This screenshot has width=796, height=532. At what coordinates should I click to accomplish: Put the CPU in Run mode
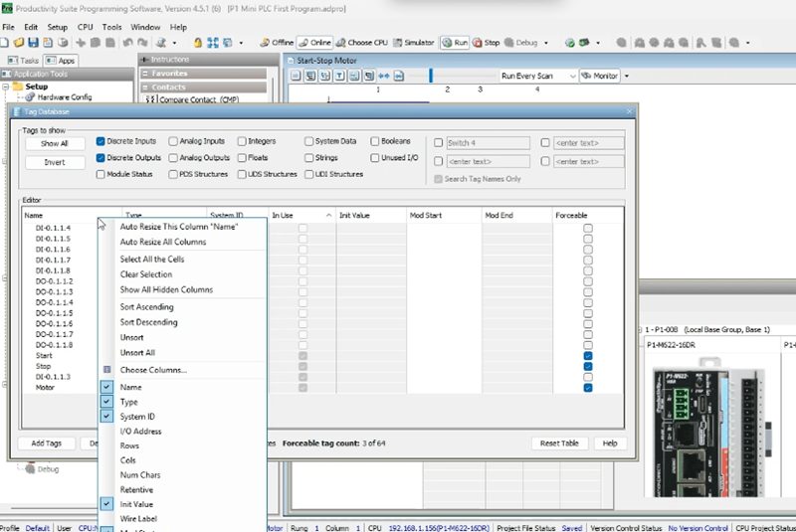(x=456, y=43)
